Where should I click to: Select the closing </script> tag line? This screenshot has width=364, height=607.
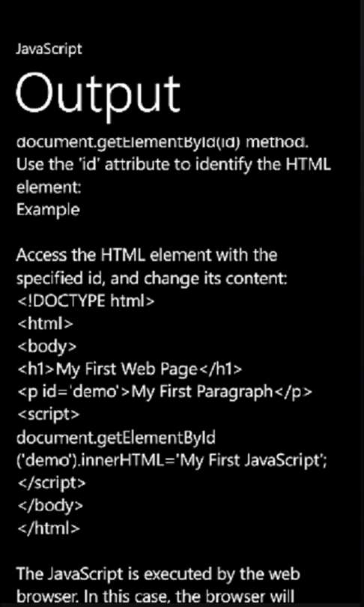coord(52,483)
